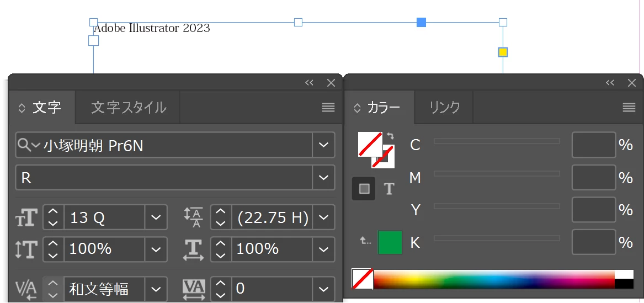
Task: Click the Cyan slider track
Action: pos(497,141)
